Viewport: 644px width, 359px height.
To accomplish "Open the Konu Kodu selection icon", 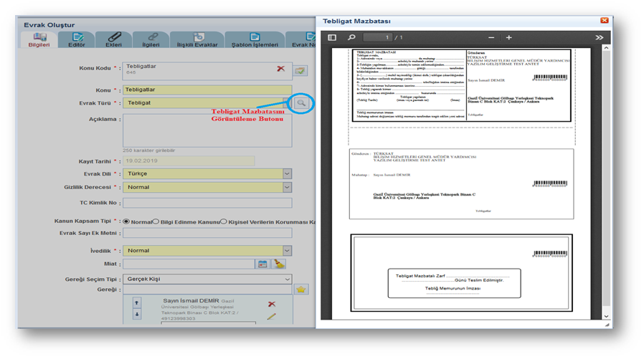I will coord(300,70).
